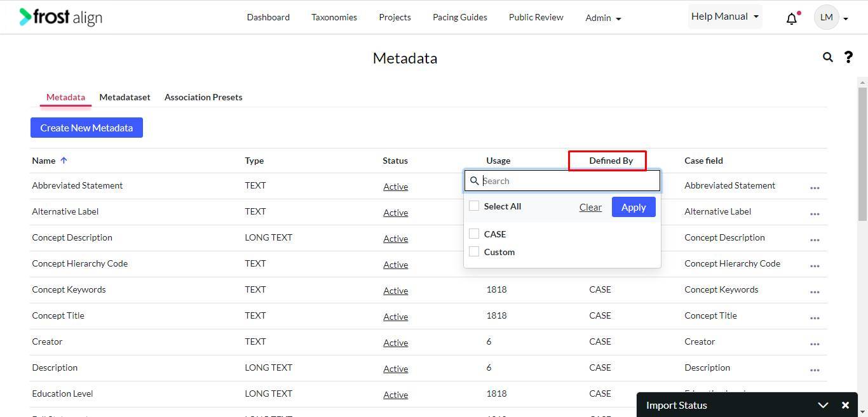Click the Frost Align logo

pos(60,17)
